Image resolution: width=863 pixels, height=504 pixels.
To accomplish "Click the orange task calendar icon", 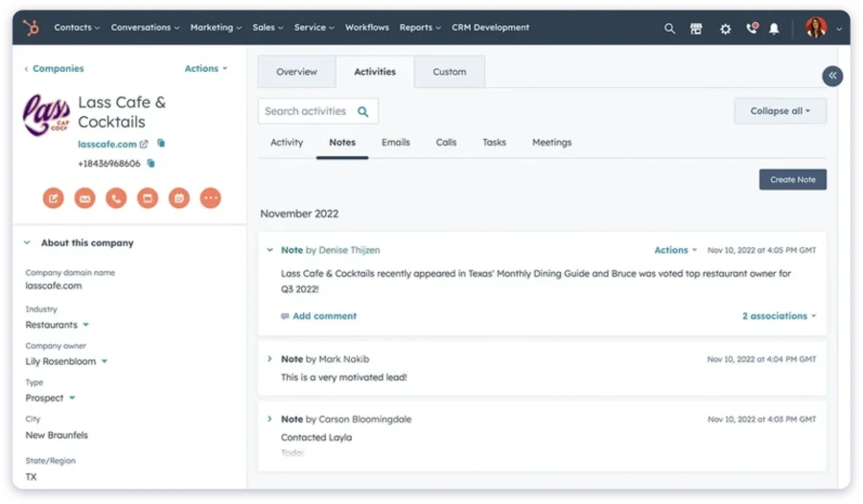I will [x=179, y=198].
